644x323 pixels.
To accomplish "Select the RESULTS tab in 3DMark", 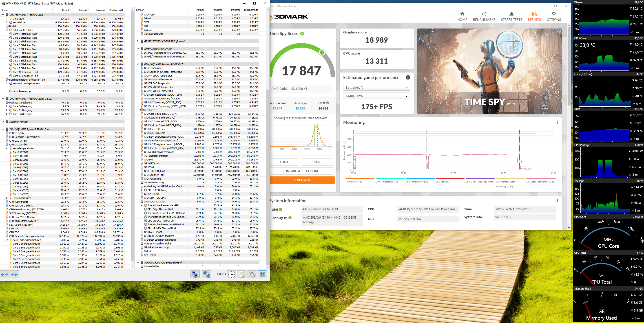I will [534, 16].
